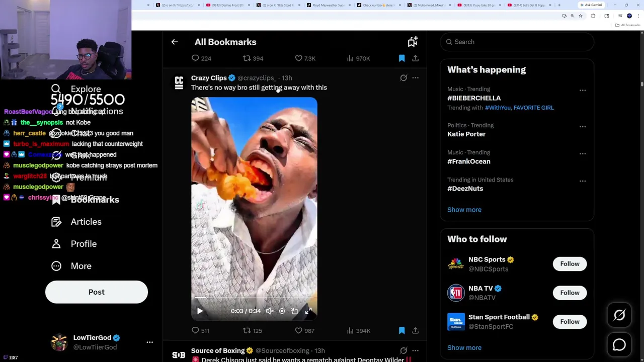Click the Search field
The image size is (644, 362).
(517, 42)
